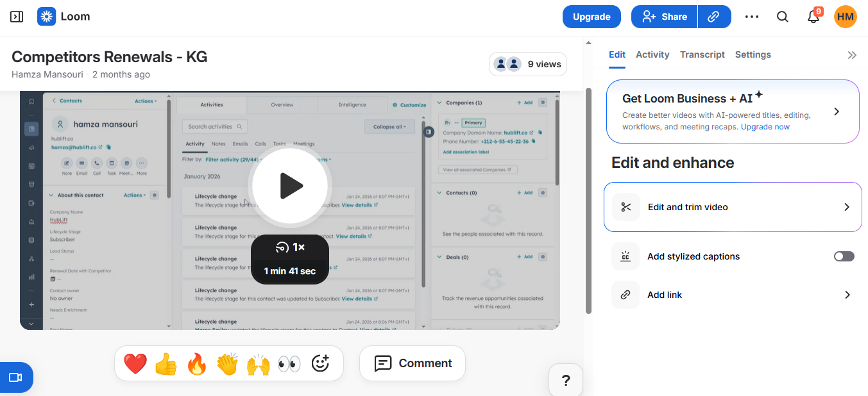This screenshot has height=396, width=868.
Task: Switch to the Activity tab
Action: (652, 54)
